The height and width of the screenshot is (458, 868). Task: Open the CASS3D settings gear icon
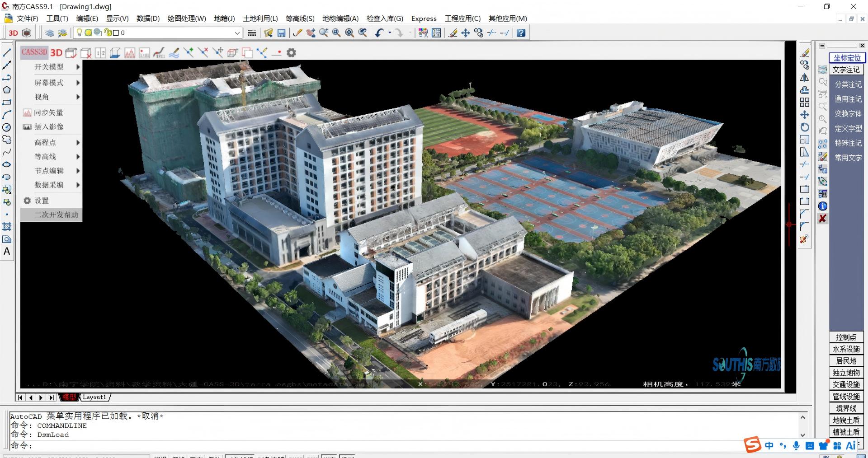(x=292, y=53)
